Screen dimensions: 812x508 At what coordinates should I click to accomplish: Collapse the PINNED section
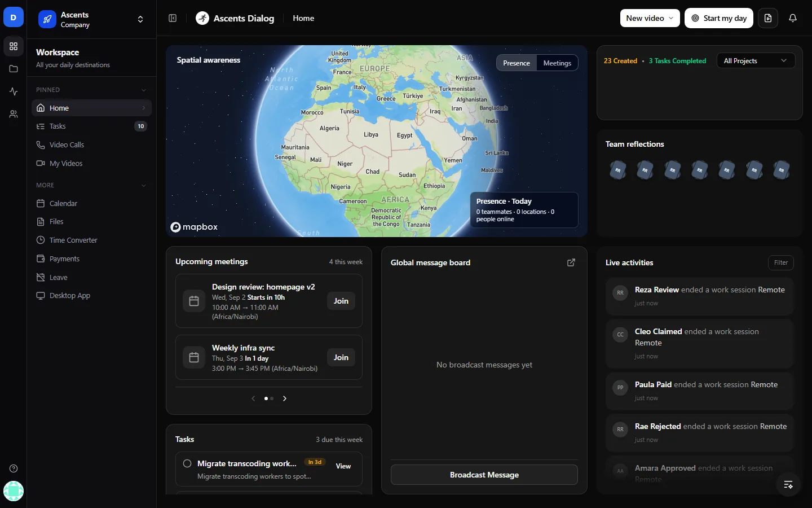[x=144, y=90]
